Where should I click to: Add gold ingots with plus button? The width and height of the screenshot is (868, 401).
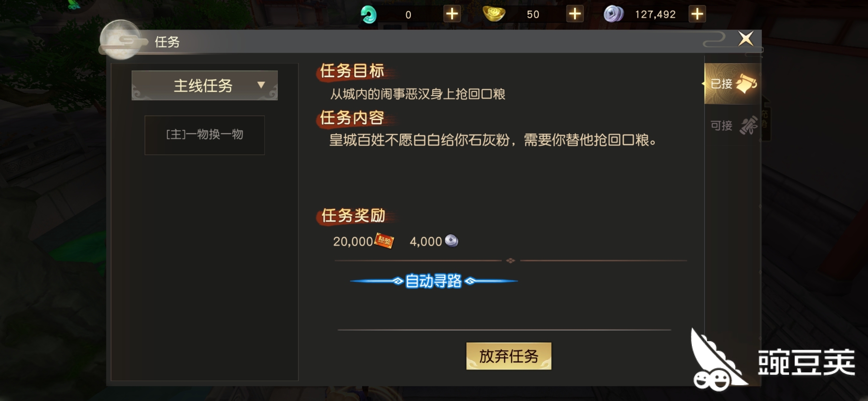[575, 14]
